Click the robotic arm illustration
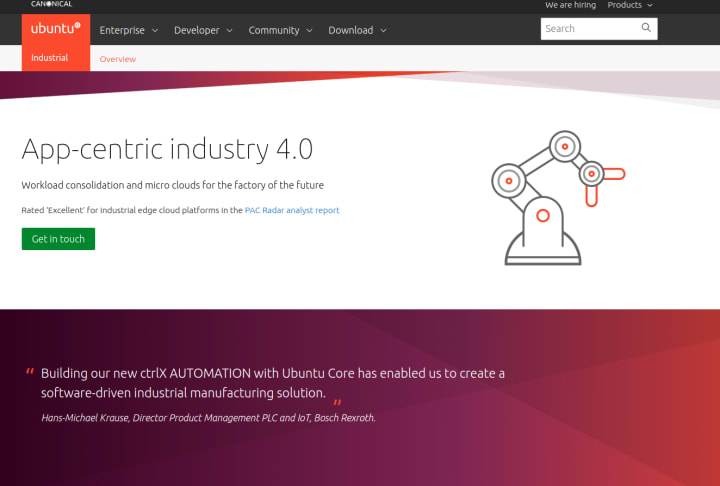This screenshot has height=486, width=720. (558, 198)
